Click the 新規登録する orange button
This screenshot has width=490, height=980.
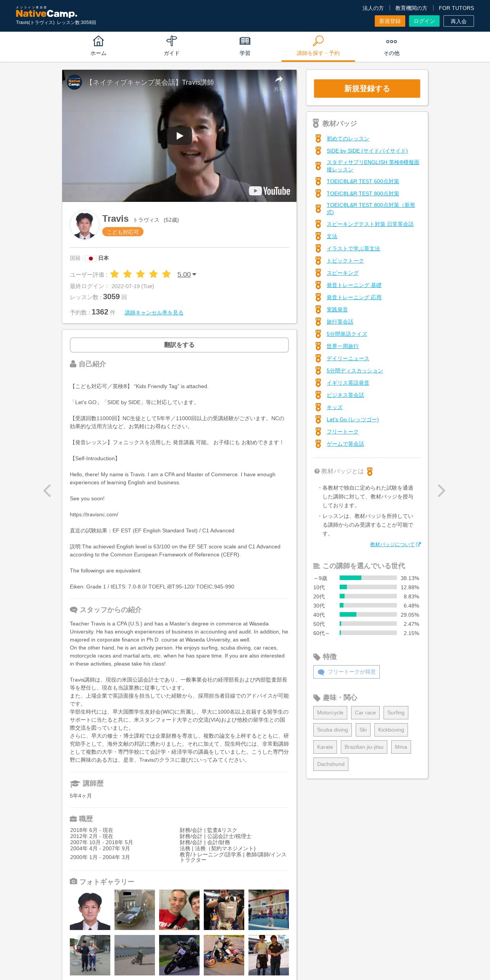tap(367, 89)
